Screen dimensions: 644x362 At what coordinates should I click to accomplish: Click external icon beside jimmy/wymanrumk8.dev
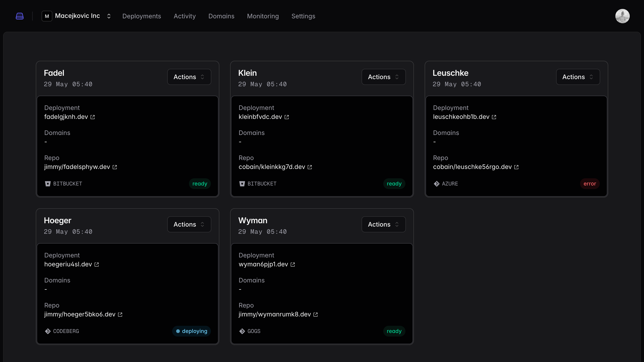click(316, 315)
